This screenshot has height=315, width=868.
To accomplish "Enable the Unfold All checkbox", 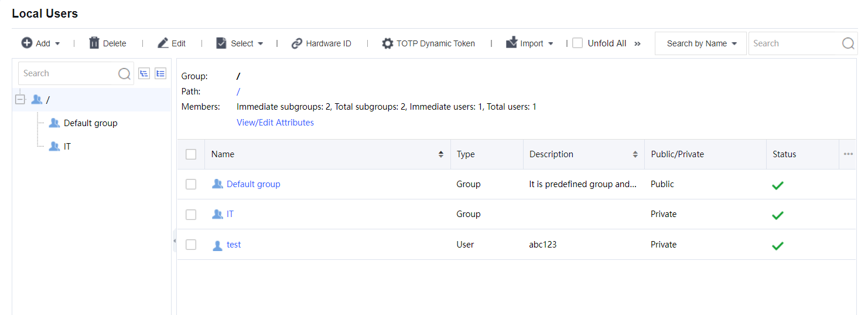I will [577, 43].
